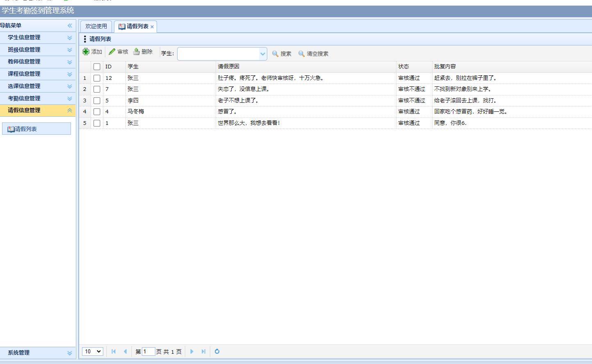This screenshot has height=364, width=592.
Task: Click the 添加 button label
Action: 97,52
